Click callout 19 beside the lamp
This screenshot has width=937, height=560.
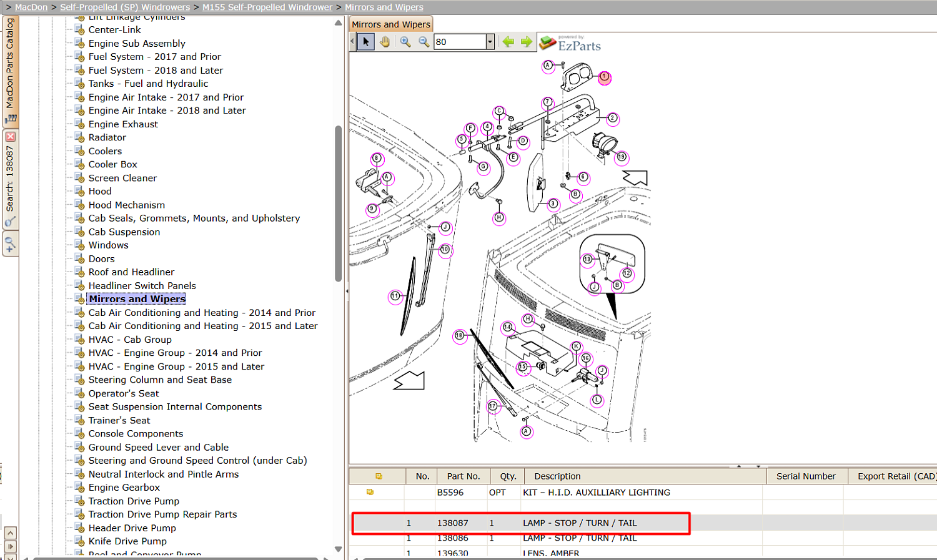[622, 157]
